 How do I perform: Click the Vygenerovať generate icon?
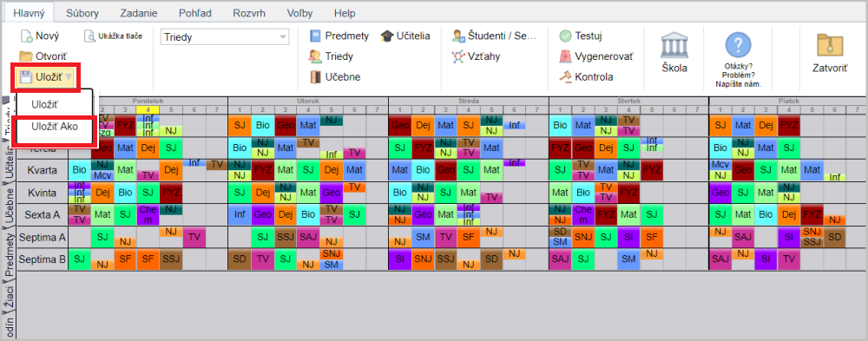565,56
